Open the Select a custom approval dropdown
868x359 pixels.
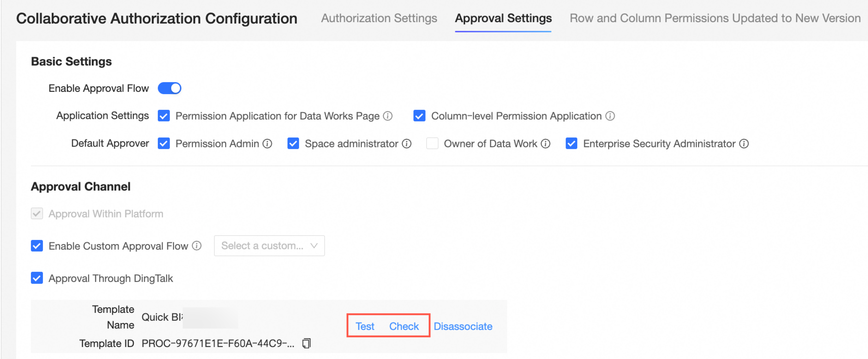(269, 246)
